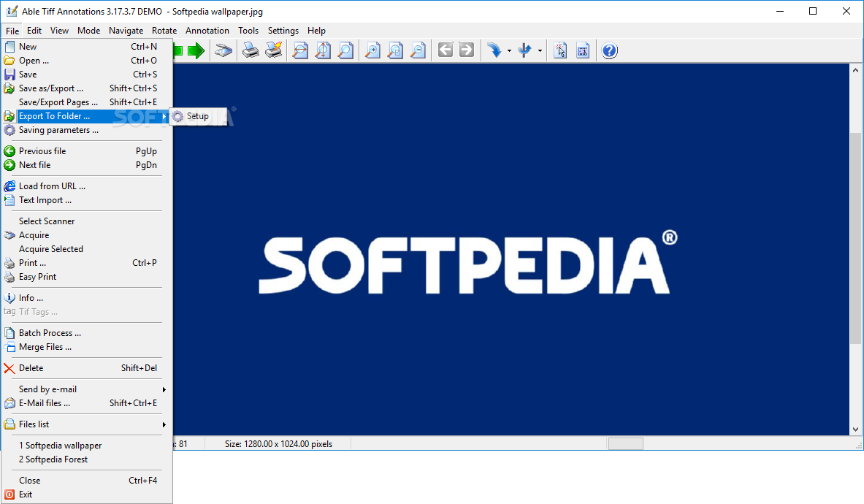Choose Load from URL ... entry

point(87,186)
